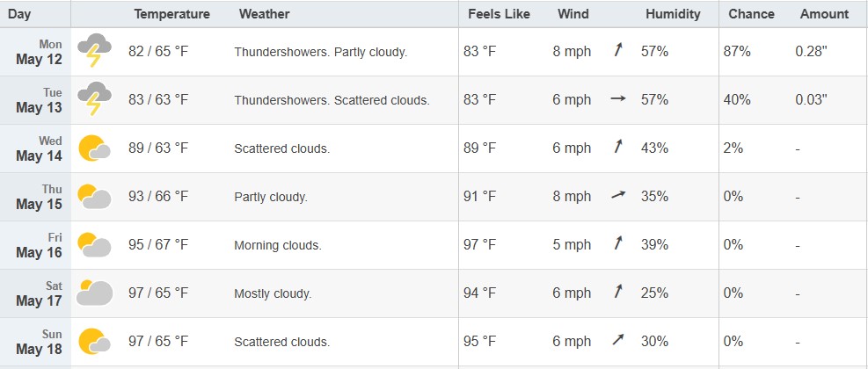Click the scattered clouds icon for Sun May 18
The height and width of the screenshot is (369, 868).
click(94, 341)
